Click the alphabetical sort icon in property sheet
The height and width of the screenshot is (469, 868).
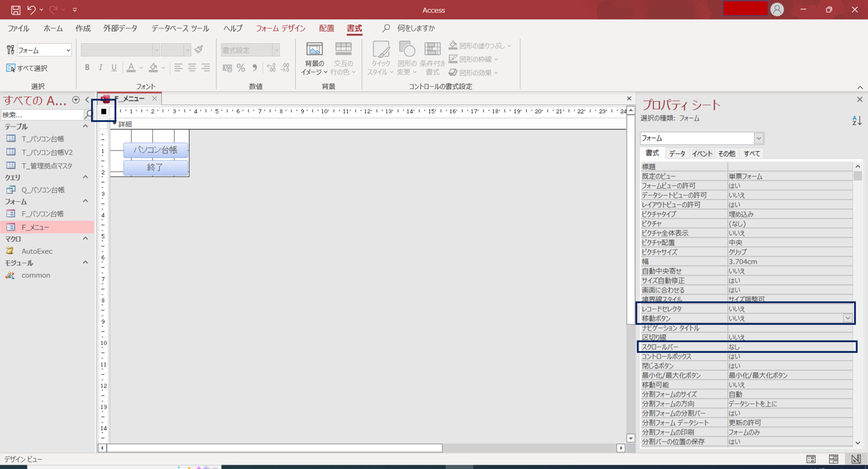[857, 120]
